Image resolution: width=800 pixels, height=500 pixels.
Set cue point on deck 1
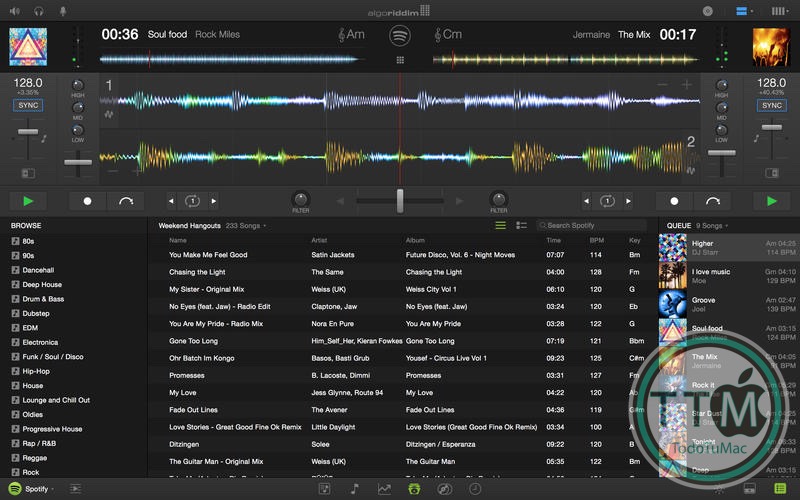tap(87, 201)
